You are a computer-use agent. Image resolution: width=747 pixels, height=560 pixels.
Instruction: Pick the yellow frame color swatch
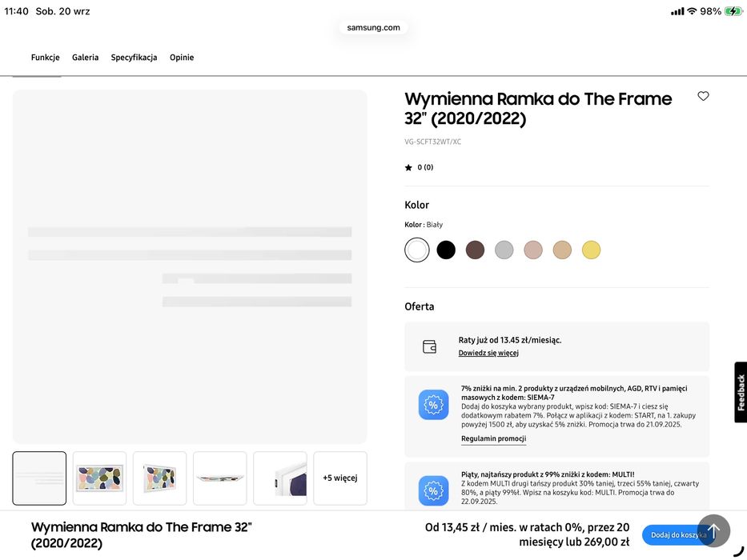591,250
